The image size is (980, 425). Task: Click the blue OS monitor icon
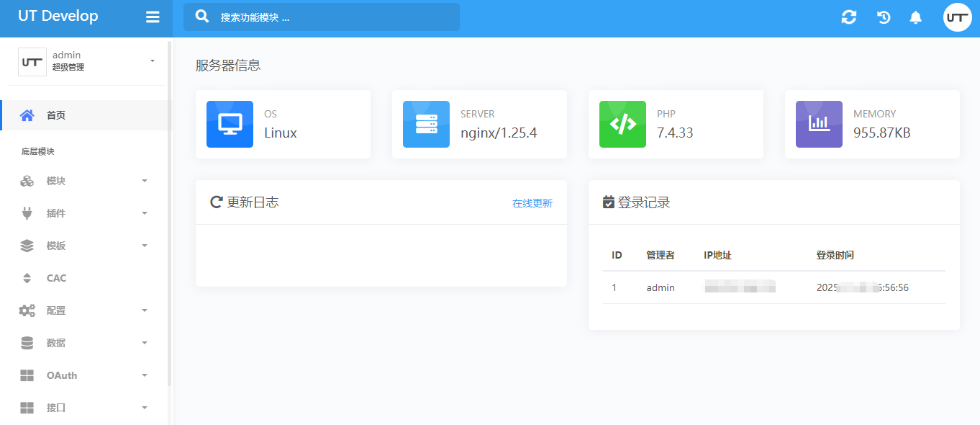[x=230, y=124]
